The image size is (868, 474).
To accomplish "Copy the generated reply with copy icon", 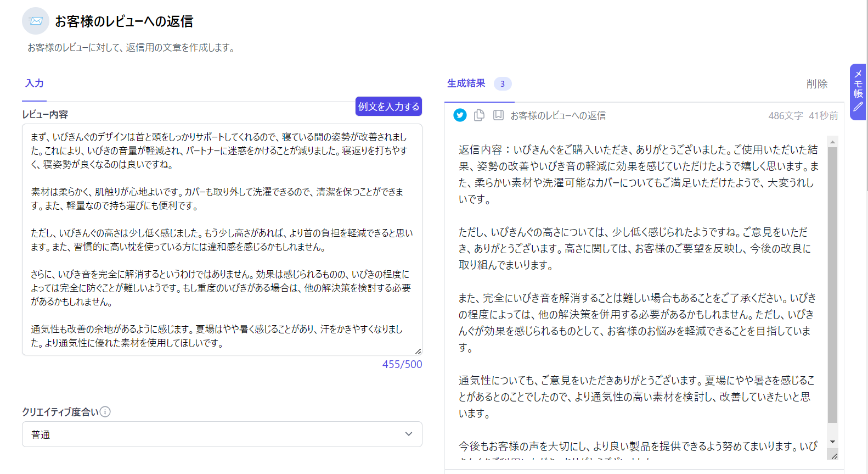I will coord(479,115).
